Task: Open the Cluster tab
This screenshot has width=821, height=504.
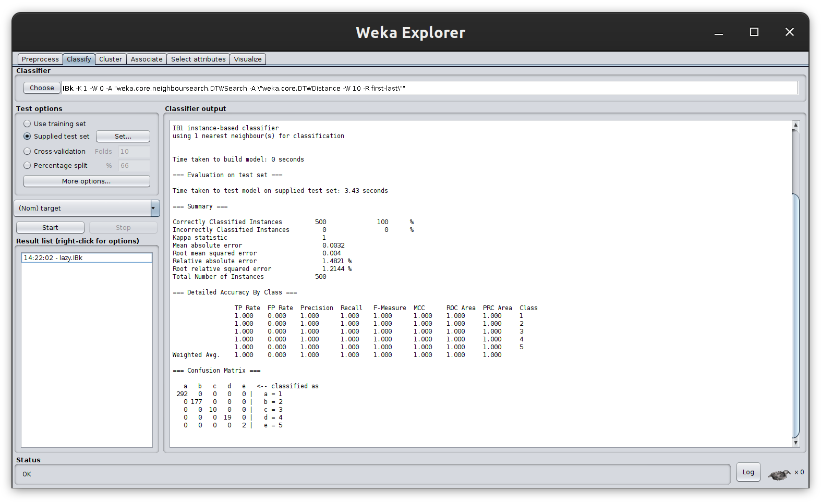Action: point(111,59)
